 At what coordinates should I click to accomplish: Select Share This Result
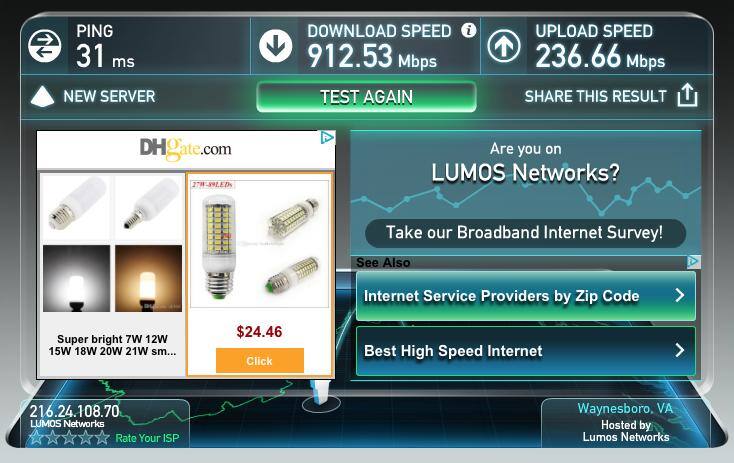coord(595,96)
